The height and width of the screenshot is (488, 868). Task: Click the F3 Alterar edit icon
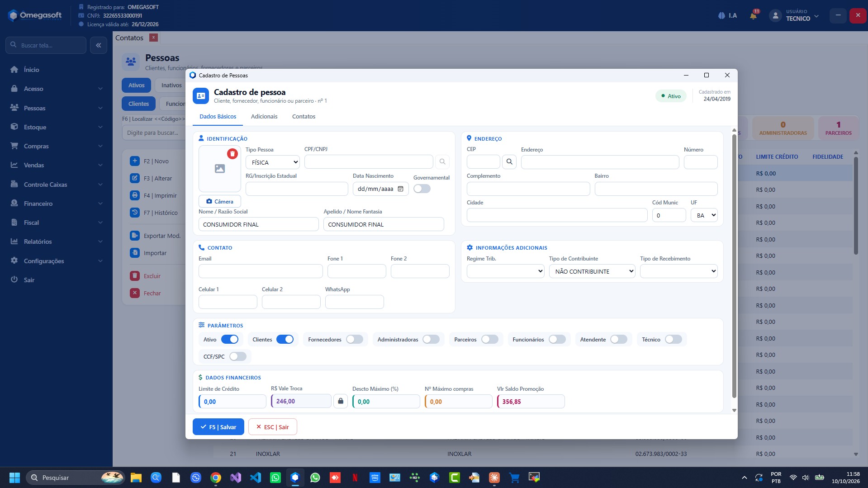click(x=135, y=178)
